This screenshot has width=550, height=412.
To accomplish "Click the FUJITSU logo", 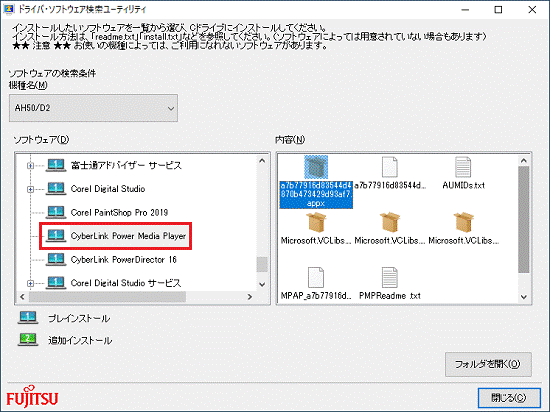I will click(32, 397).
